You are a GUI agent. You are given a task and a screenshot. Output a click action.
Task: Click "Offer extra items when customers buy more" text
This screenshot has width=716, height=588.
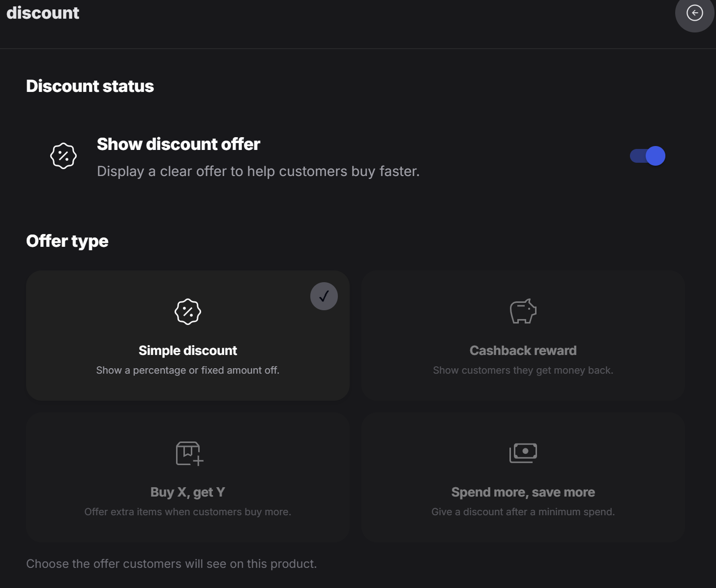point(188,512)
